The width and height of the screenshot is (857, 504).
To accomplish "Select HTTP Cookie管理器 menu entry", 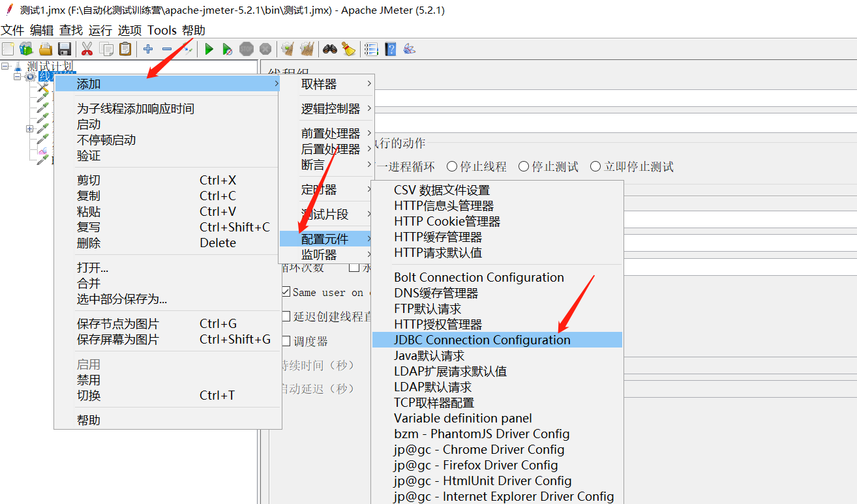I will point(497,221).
